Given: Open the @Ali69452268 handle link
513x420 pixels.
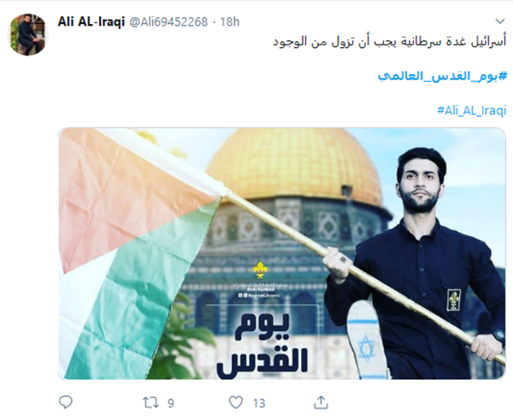Looking at the screenshot, I should (x=168, y=22).
